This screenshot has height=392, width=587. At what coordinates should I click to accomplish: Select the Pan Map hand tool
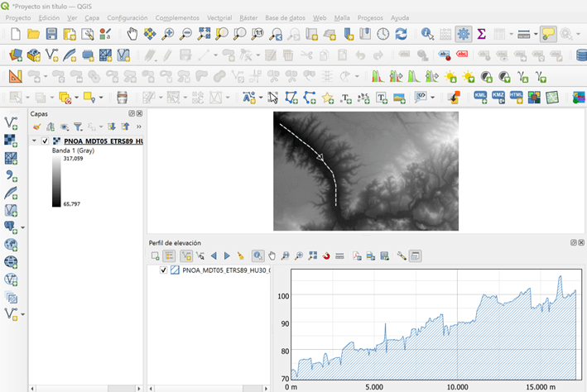(x=132, y=34)
